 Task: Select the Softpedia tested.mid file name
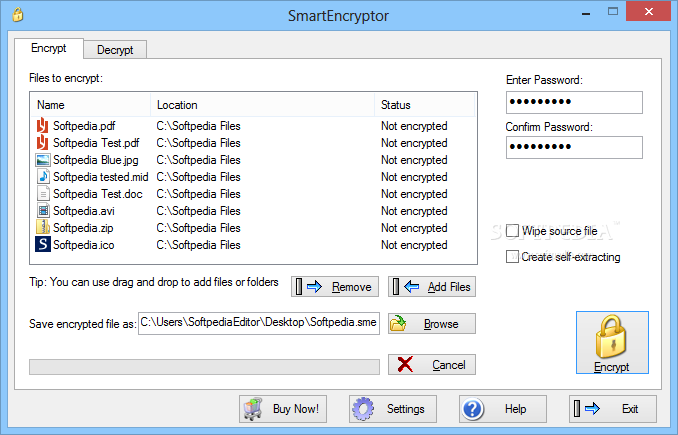pyautogui.click(x=101, y=177)
